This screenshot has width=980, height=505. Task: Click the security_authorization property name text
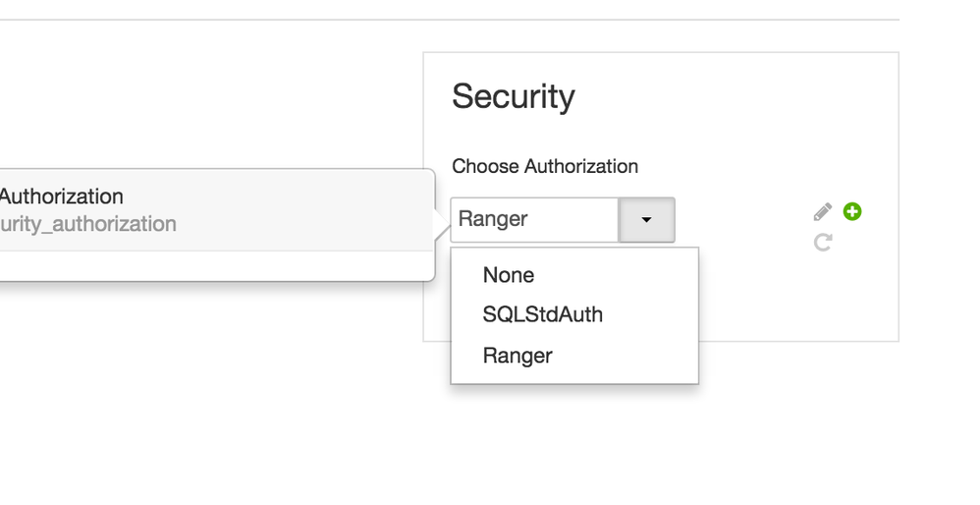pyautogui.click(x=88, y=224)
